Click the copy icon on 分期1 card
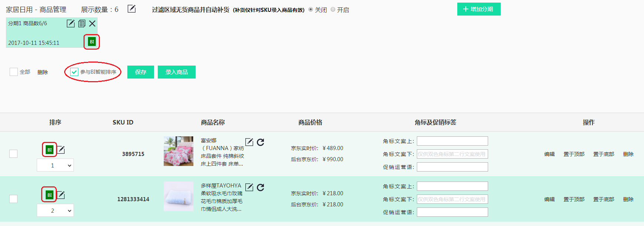 pyautogui.click(x=82, y=24)
